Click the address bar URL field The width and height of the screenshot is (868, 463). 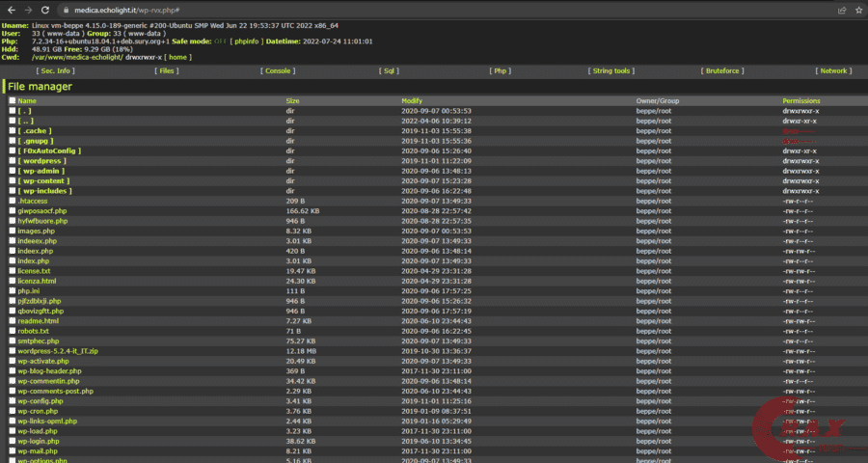point(443,10)
